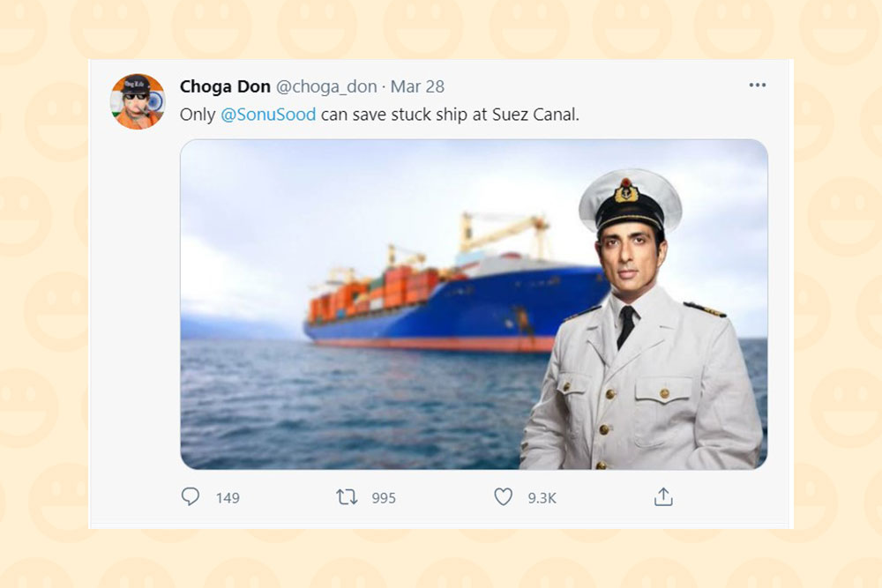Open the Mar 28 timestamp link
This screenshot has width=882, height=588.
(417, 86)
